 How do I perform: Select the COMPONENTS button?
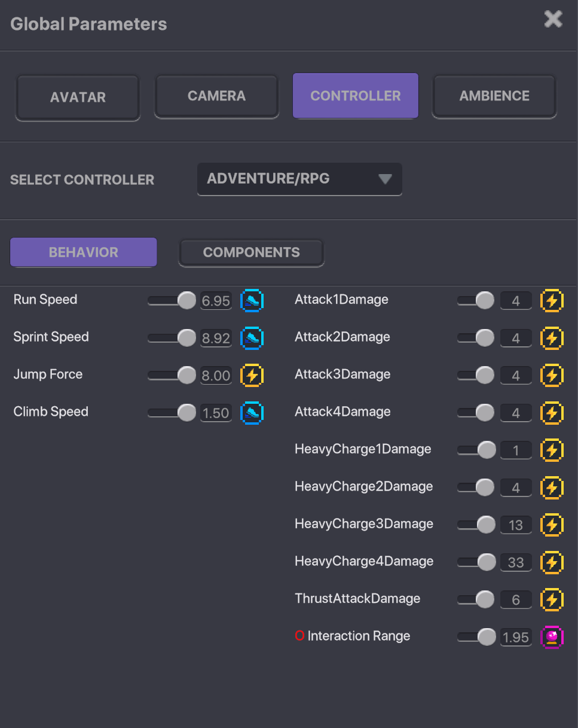click(x=251, y=252)
